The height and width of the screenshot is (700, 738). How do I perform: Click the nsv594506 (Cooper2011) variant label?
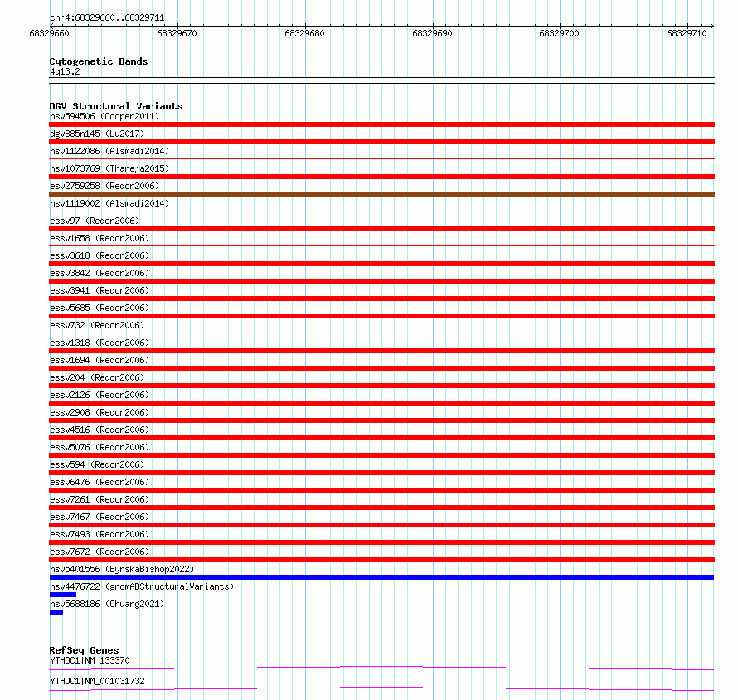[104, 116]
